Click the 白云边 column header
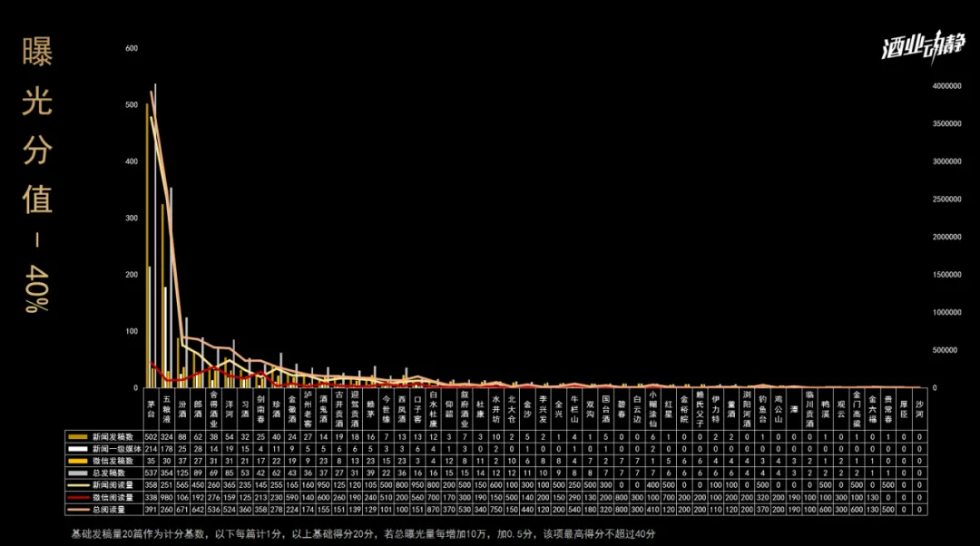 tap(637, 409)
